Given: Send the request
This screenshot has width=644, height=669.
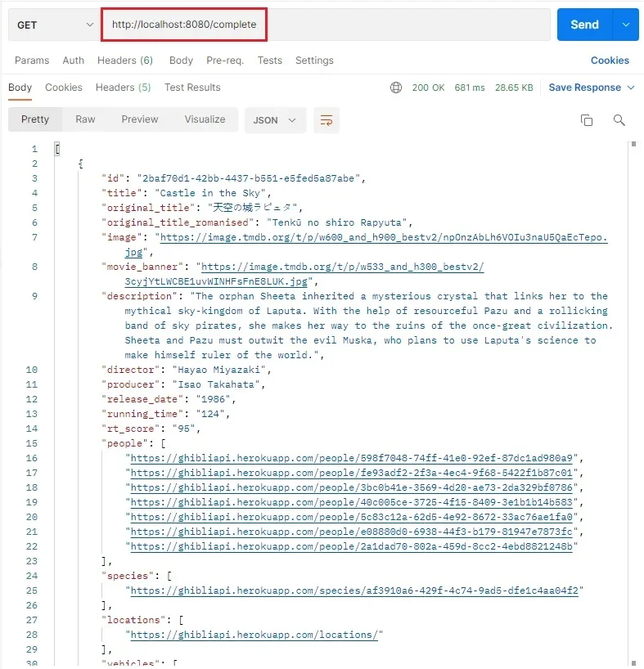Looking at the screenshot, I should point(585,25).
